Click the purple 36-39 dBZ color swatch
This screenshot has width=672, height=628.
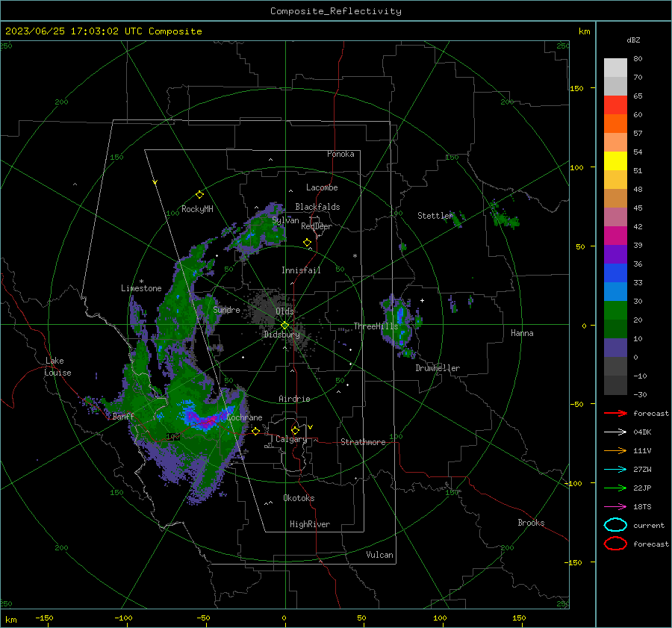[615, 254]
